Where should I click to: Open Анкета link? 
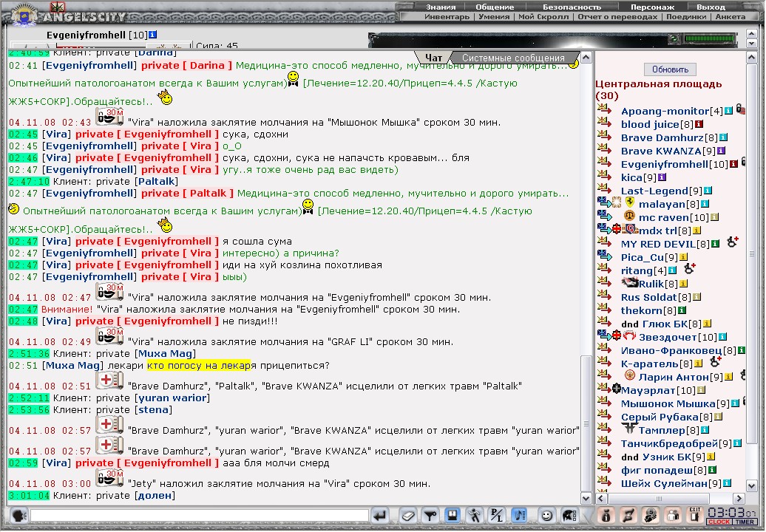(x=731, y=16)
